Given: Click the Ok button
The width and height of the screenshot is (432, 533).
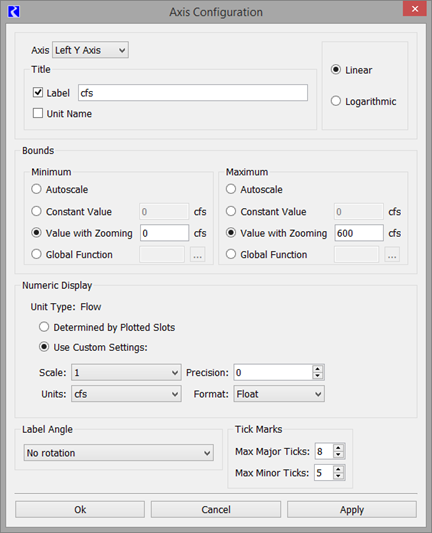Looking at the screenshot, I should click(x=80, y=509).
